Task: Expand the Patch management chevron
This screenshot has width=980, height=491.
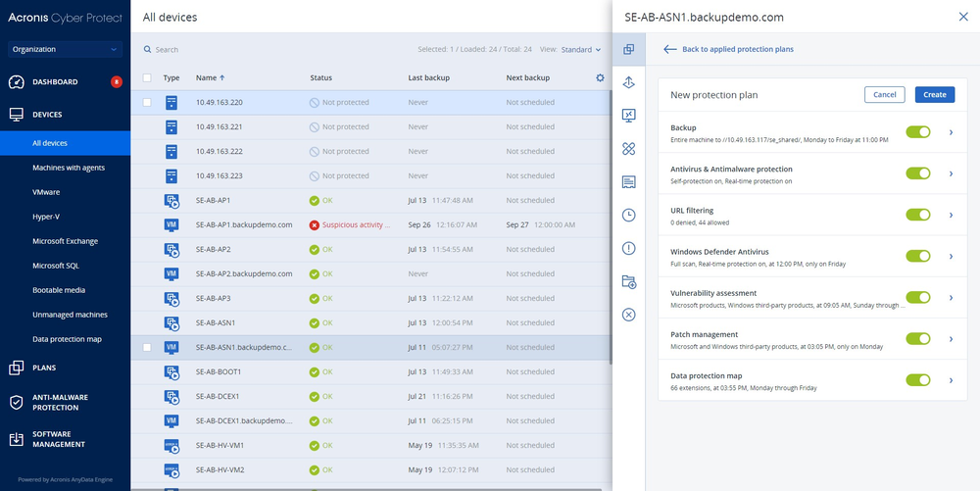Action: [952, 338]
